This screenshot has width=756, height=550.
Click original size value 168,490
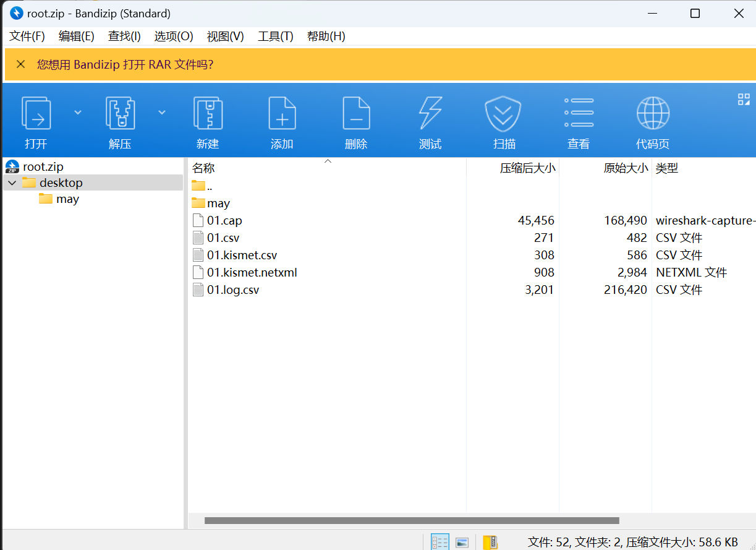[626, 220]
